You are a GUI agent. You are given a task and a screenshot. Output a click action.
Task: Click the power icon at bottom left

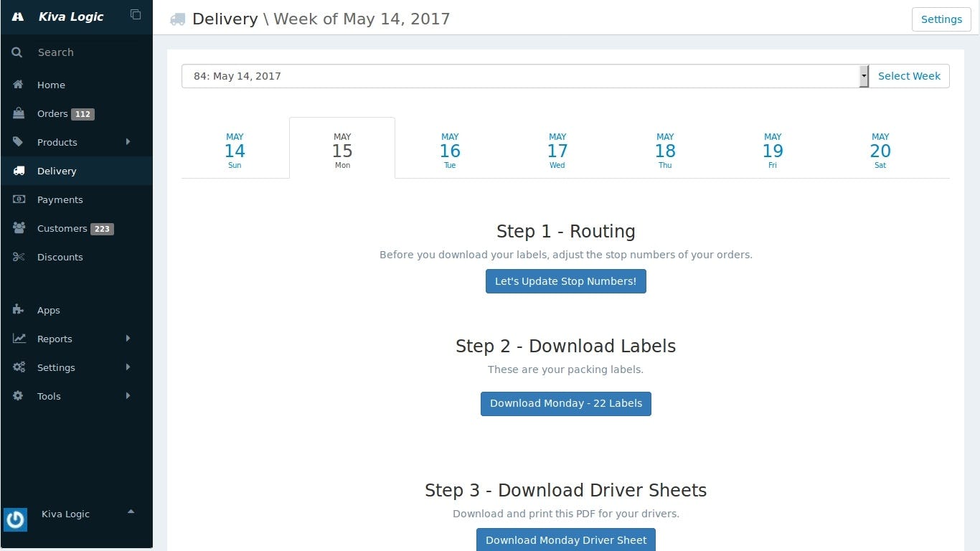click(15, 519)
